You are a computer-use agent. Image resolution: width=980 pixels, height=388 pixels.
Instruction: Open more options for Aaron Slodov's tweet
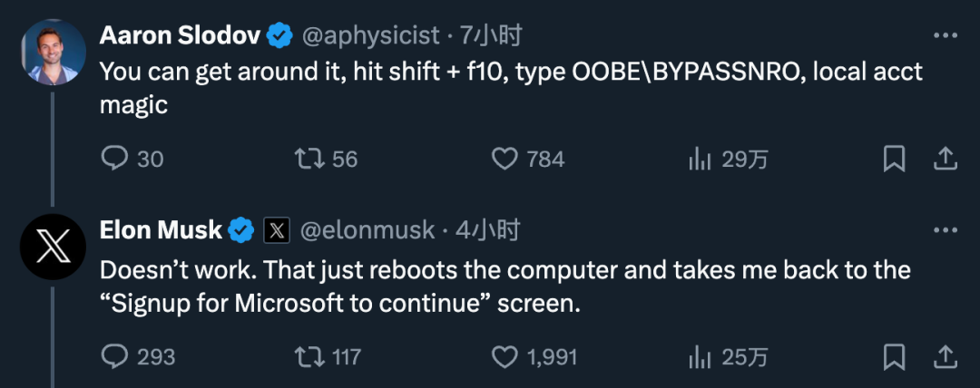coord(946,35)
